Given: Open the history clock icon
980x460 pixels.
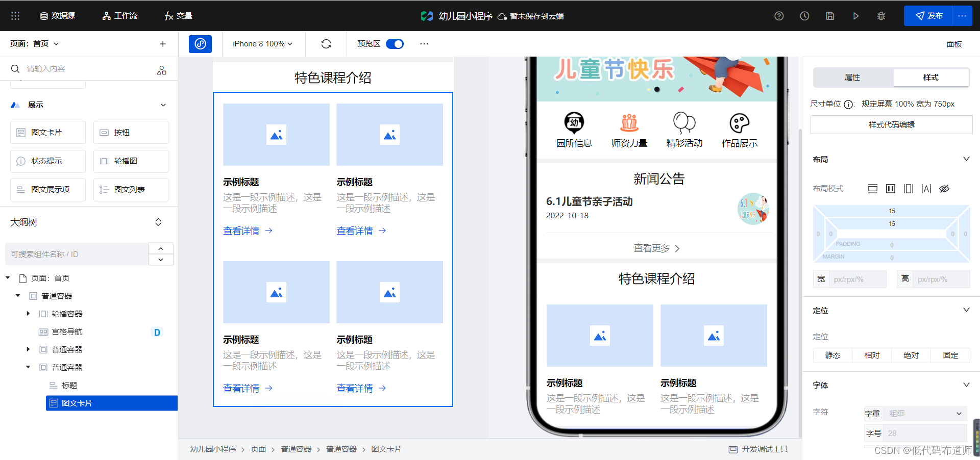Looking at the screenshot, I should (804, 16).
